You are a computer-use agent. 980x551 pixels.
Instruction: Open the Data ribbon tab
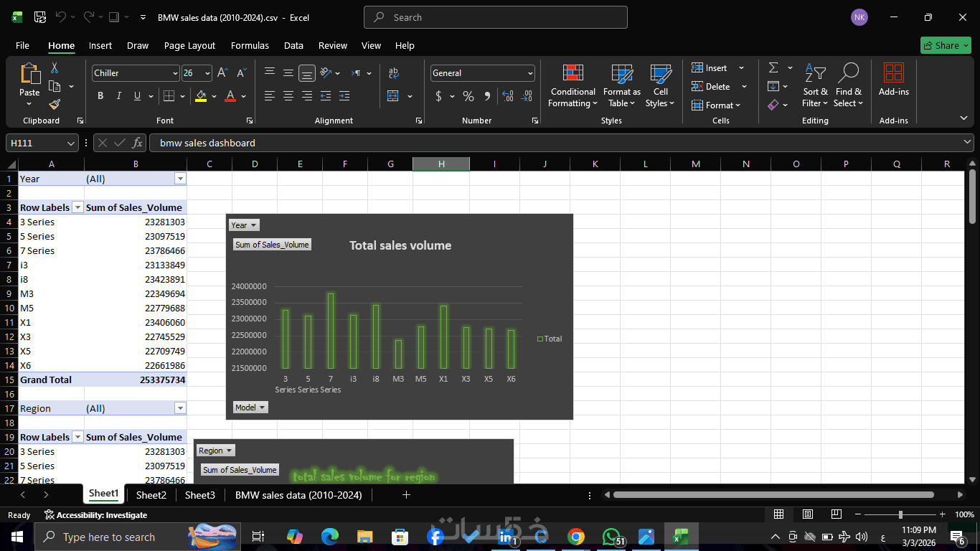pos(293,45)
